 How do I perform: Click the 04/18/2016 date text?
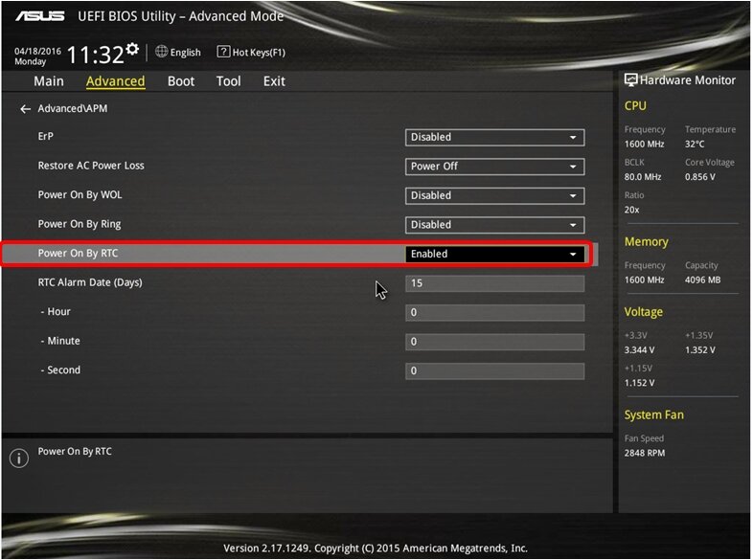coord(37,51)
